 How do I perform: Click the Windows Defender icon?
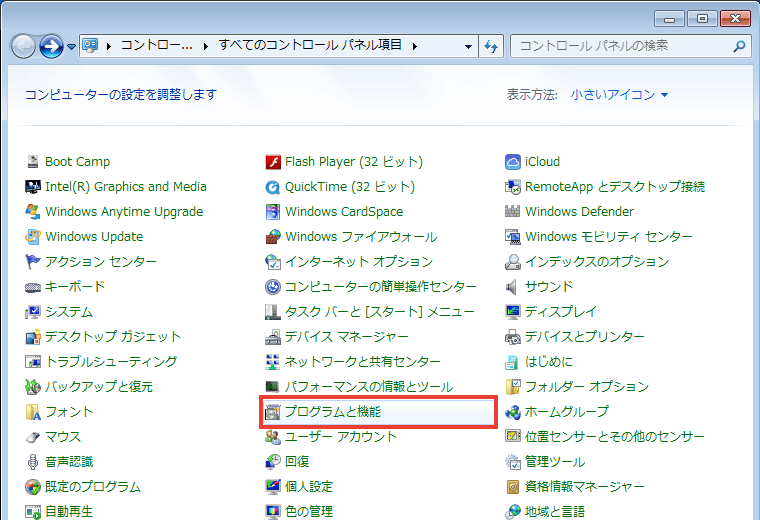pyautogui.click(x=513, y=212)
